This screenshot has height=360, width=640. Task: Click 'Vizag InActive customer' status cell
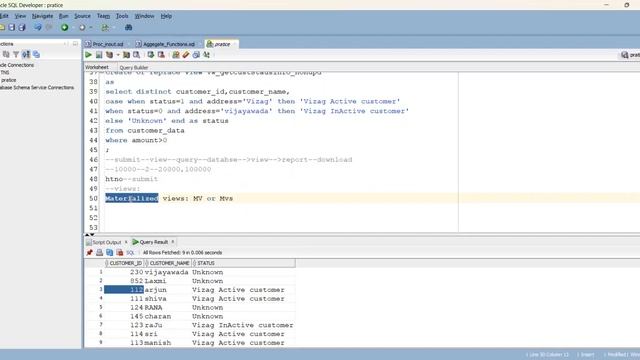click(x=242, y=325)
